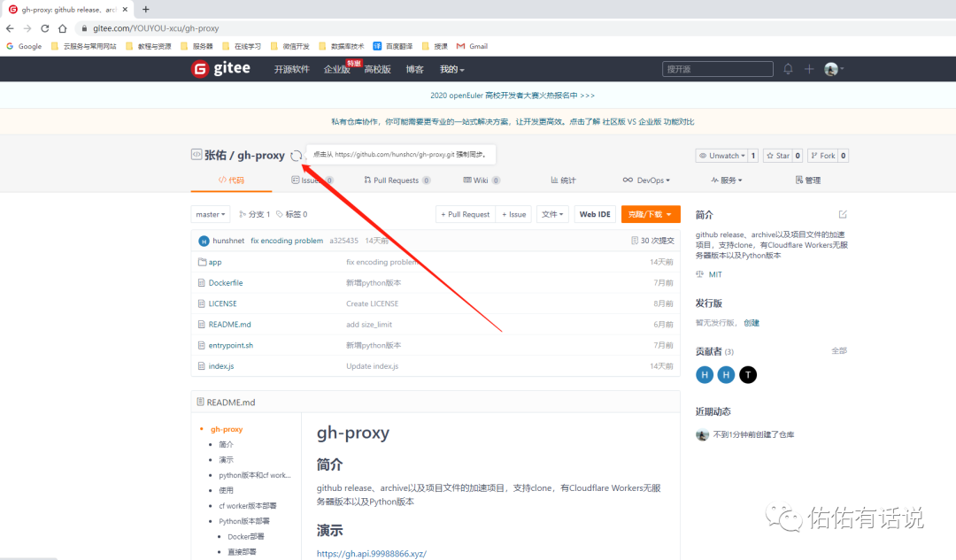Screen dimensions: 956x560
Task: Click the + Pull Request button
Action: 466,214
